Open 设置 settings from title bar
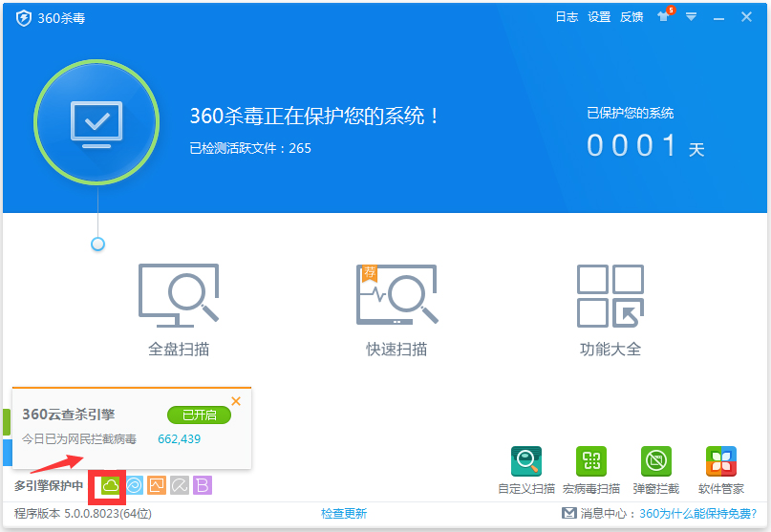This screenshot has width=771, height=532. (599, 17)
